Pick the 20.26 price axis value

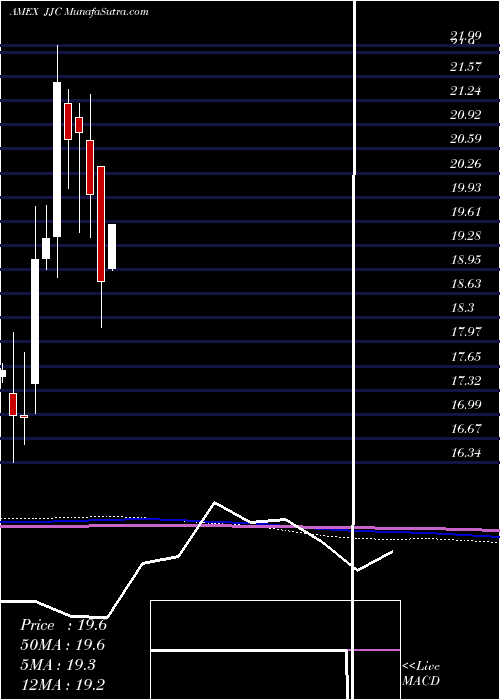point(466,164)
